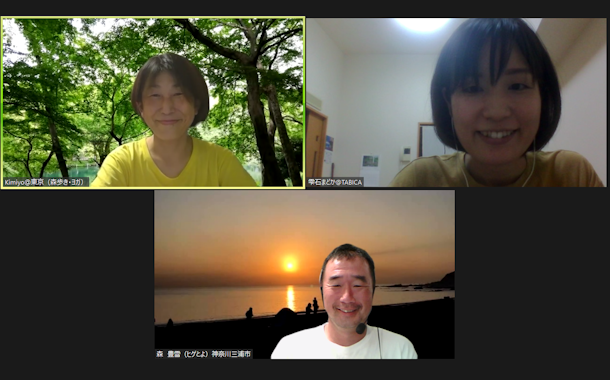Click the empty dark area left of the bottom tile
Screen dimensions: 610x380
click(77, 274)
